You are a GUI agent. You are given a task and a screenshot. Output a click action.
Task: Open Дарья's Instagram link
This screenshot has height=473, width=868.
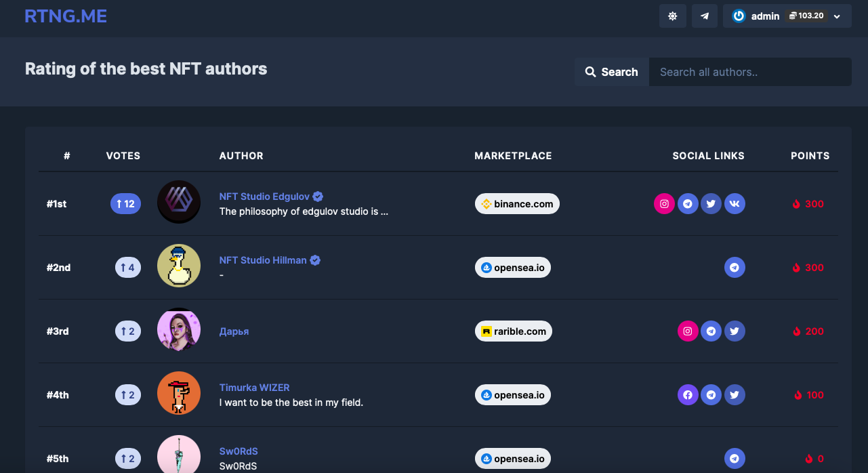tap(688, 331)
